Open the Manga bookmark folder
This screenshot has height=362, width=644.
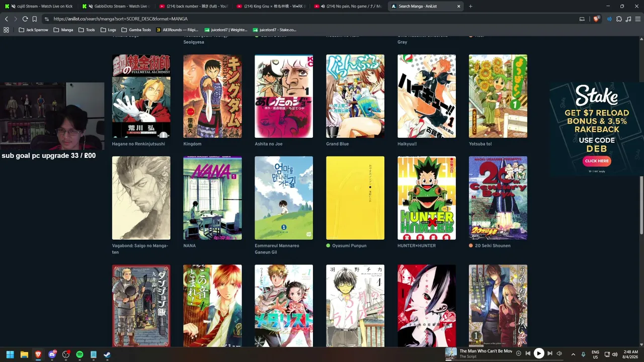(63, 30)
